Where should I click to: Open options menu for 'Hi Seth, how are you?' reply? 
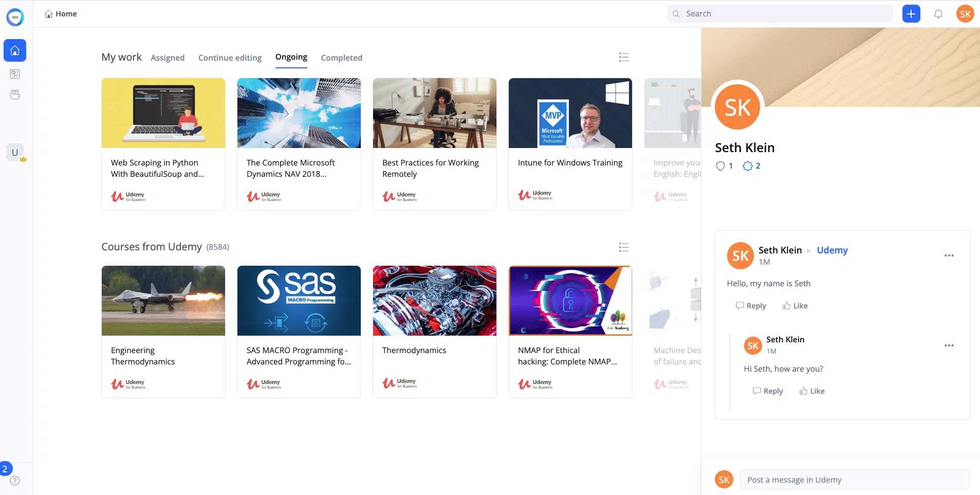949,345
